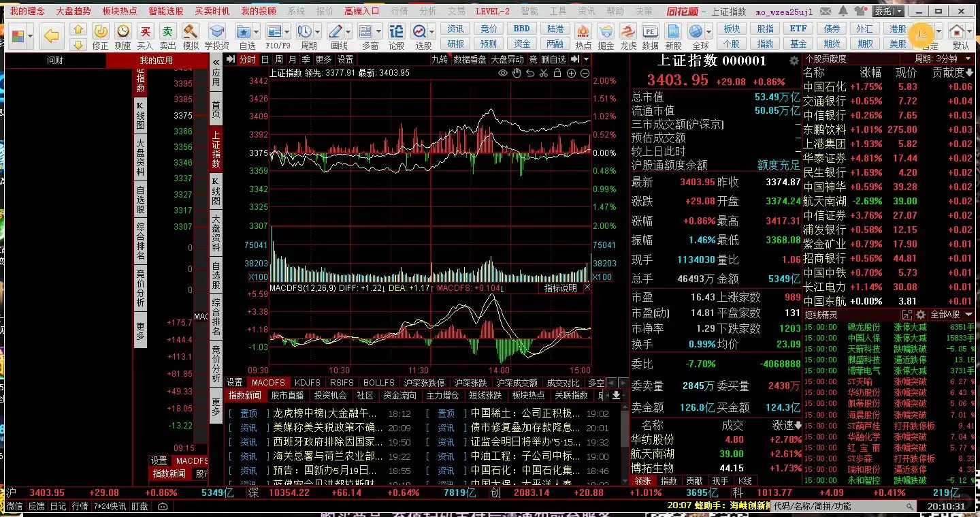The width and height of the screenshot is (980, 517).
Task: Switch to the 指数新闻 news tab
Action: coord(245,395)
